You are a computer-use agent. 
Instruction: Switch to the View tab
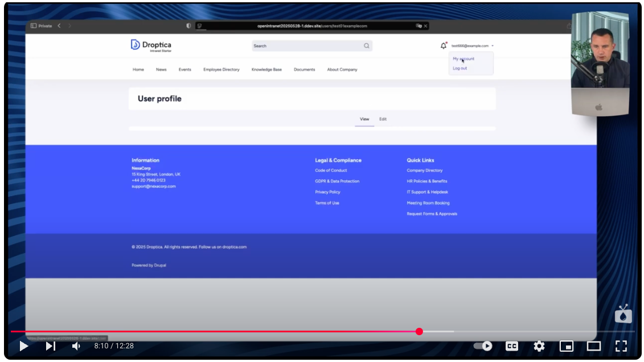click(364, 119)
